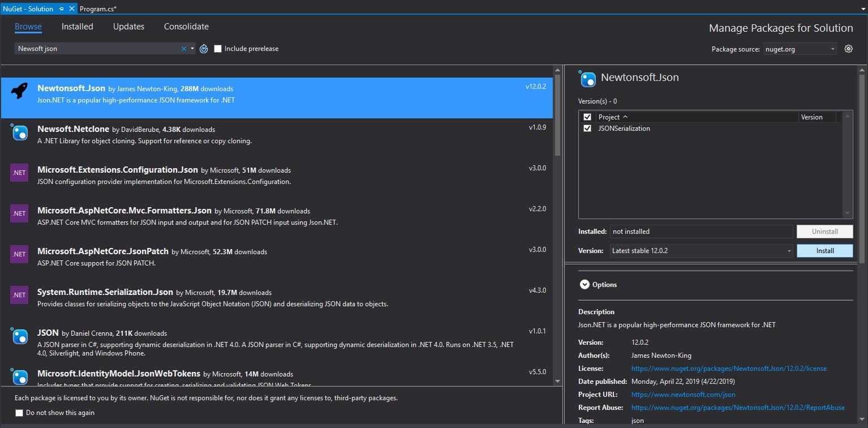
Task: Open the Installed packages tab
Action: point(77,26)
